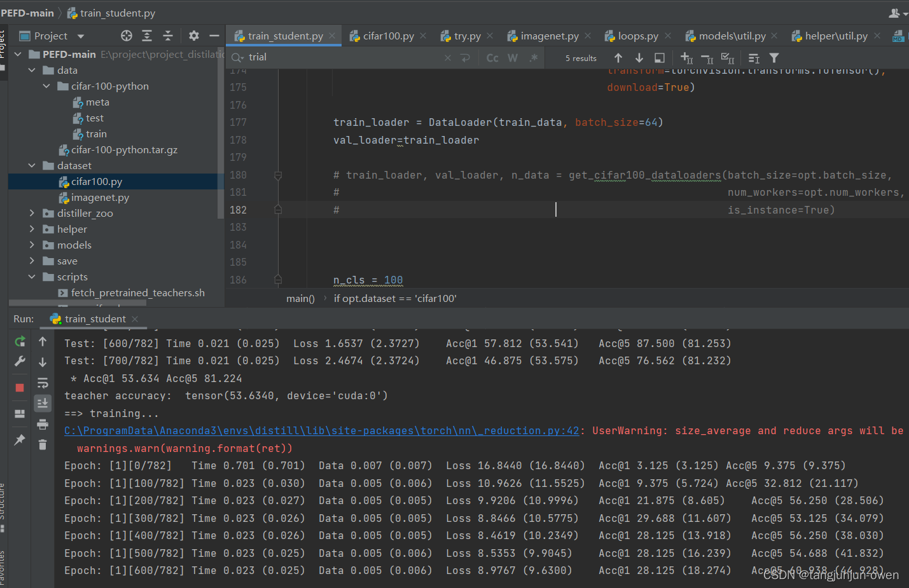Hide the Project tool window

pyautogui.click(x=214, y=36)
